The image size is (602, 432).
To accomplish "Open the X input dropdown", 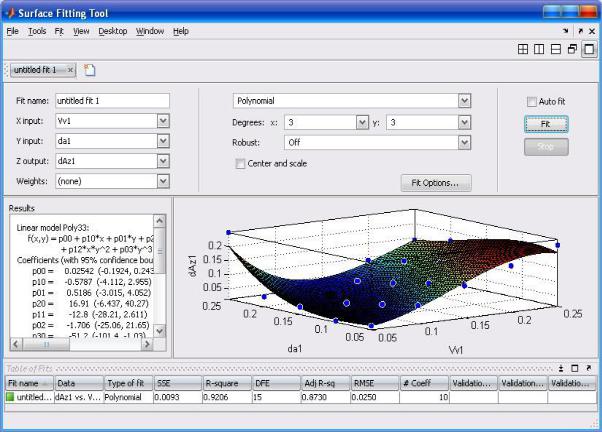I will coord(163,121).
